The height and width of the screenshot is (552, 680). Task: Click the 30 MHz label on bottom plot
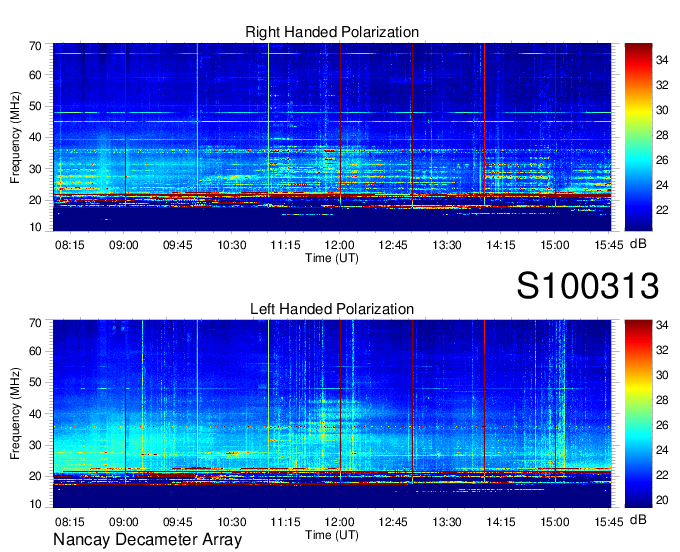point(35,445)
